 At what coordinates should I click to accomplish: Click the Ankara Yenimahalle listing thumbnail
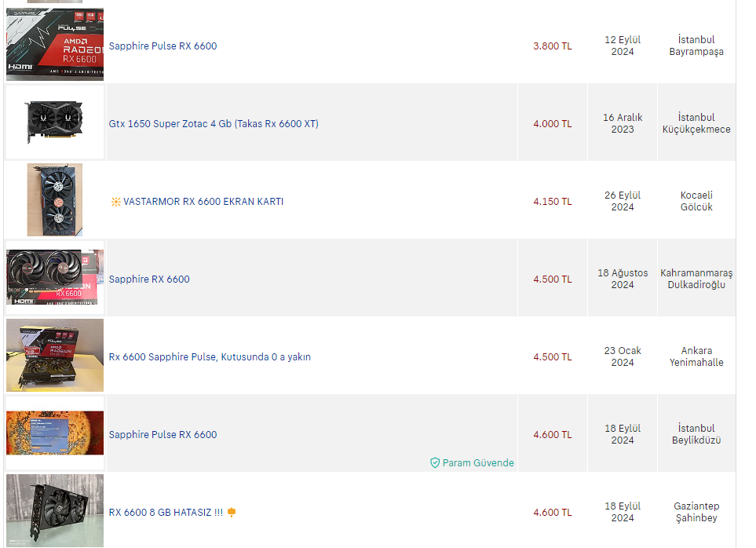pos(55,355)
